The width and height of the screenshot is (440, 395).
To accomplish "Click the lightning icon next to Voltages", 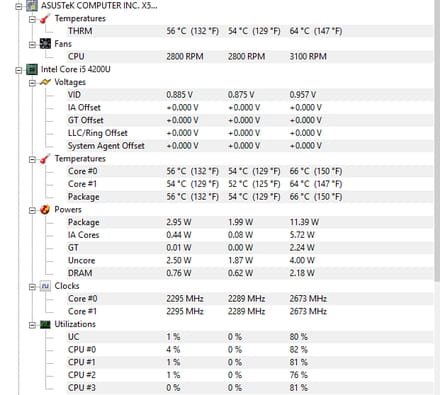I will (x=45, y=82).
